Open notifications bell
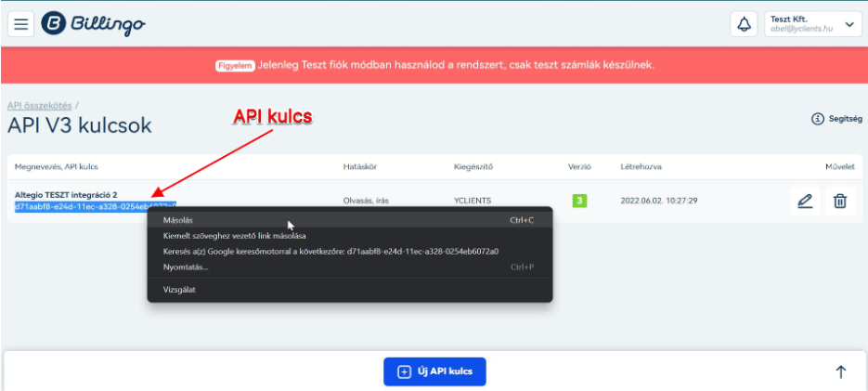This screenshot has width=868, height=391. click(744, 24)
